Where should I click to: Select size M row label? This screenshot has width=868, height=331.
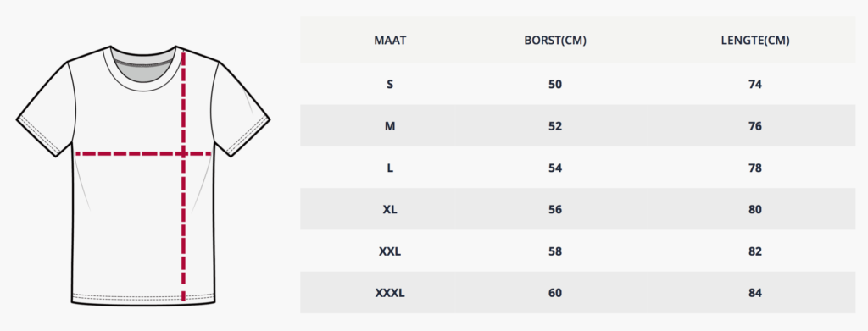point(390,126)
